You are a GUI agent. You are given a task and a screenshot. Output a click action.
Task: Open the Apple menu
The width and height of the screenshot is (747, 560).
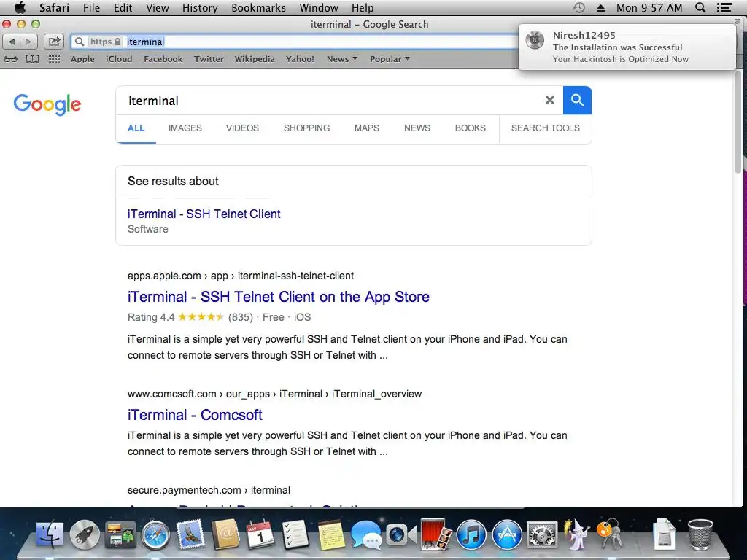point(20,7)
